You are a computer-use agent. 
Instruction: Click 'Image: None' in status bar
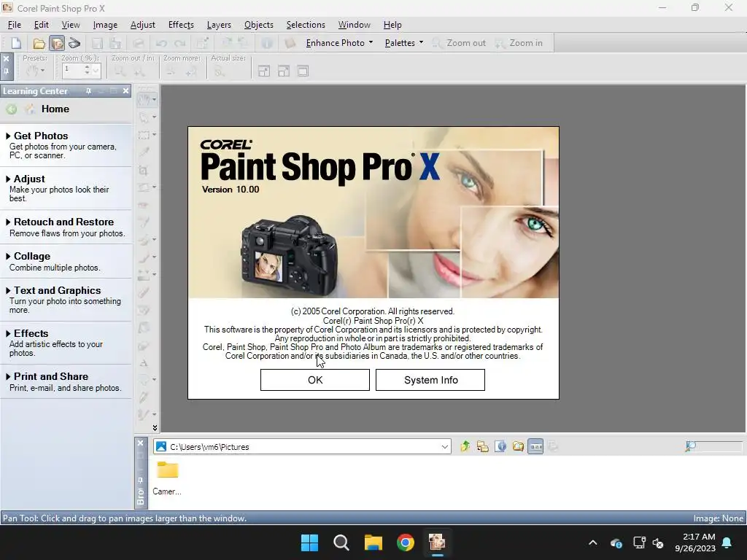pos(718,518)
